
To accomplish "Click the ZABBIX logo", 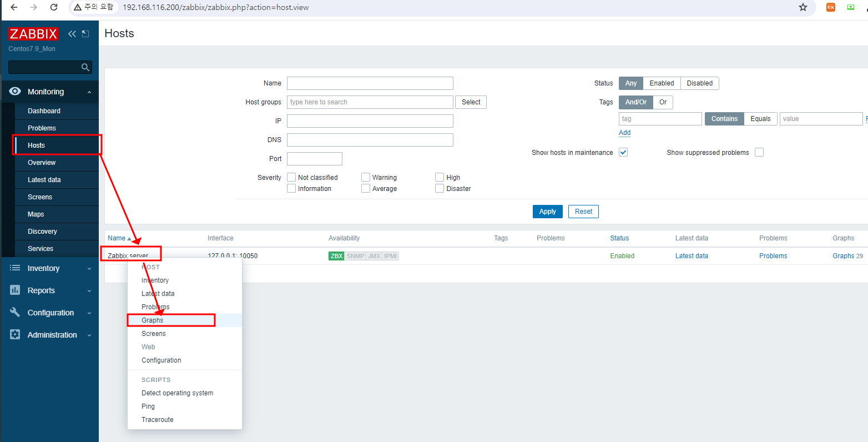I will pyautogui.click(x=33, y=34).
